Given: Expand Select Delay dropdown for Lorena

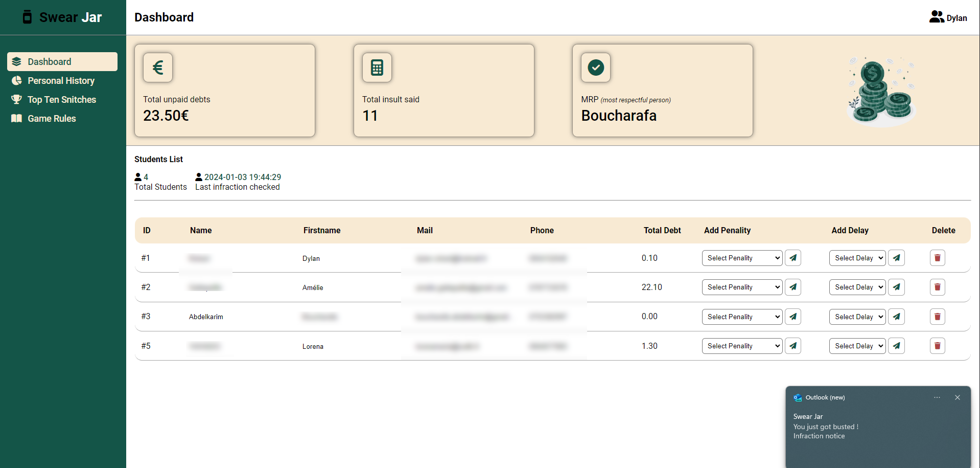Looking at the screenshot, I should point(857,346).
